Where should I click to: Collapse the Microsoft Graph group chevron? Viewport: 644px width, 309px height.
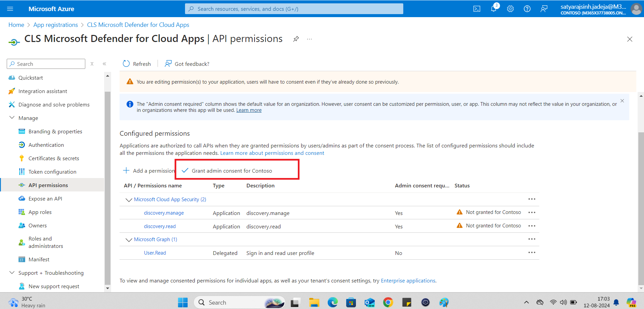[x=128, y=240]
